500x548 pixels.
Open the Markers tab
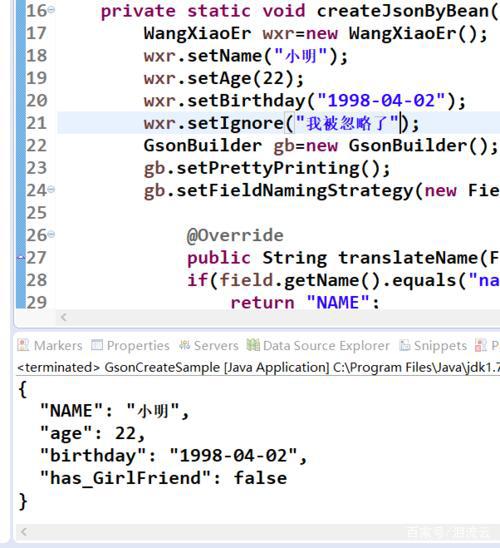click(50, 346)
